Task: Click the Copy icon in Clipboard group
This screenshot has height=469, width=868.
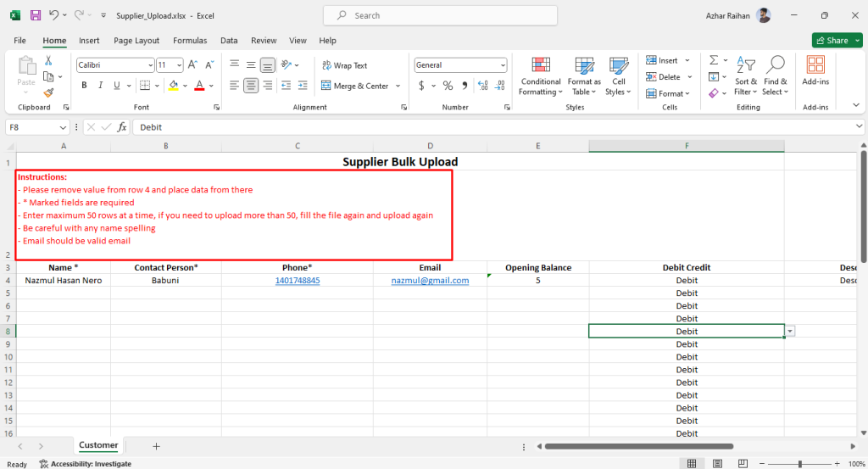Action: (48, 76)
